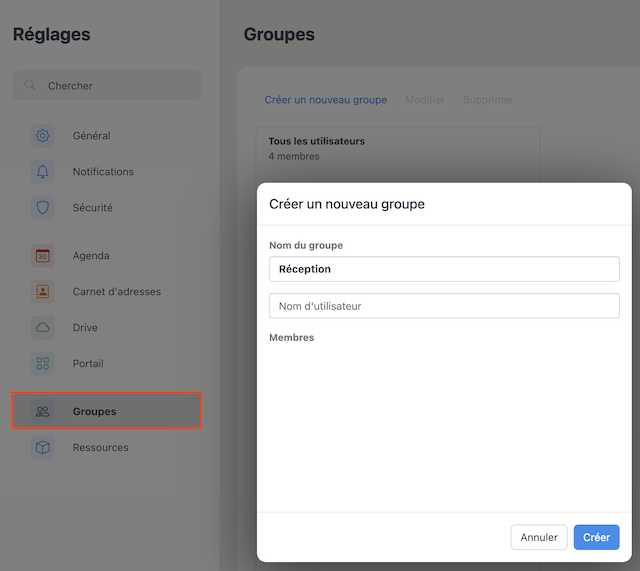Click the Nom du groupe field containing Réception

444,269
